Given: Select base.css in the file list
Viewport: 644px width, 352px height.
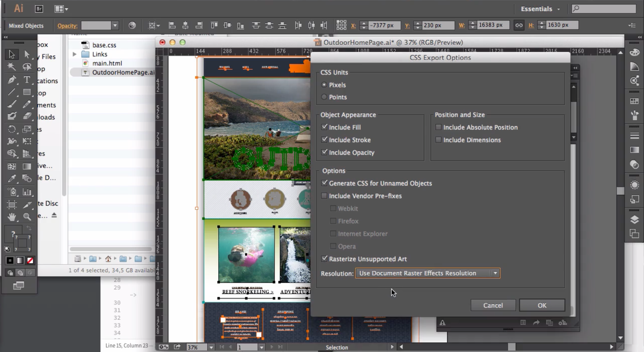Looking at the screenshot, I should [104, 45].
